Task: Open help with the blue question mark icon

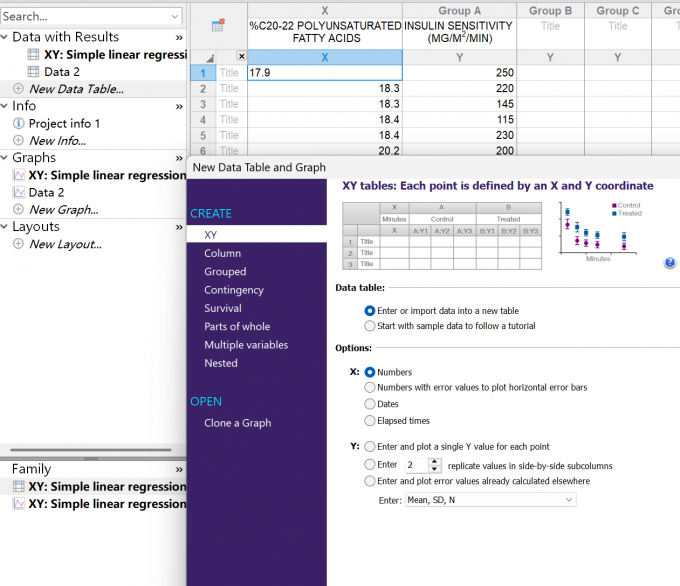Action: [x=670, y=262]
